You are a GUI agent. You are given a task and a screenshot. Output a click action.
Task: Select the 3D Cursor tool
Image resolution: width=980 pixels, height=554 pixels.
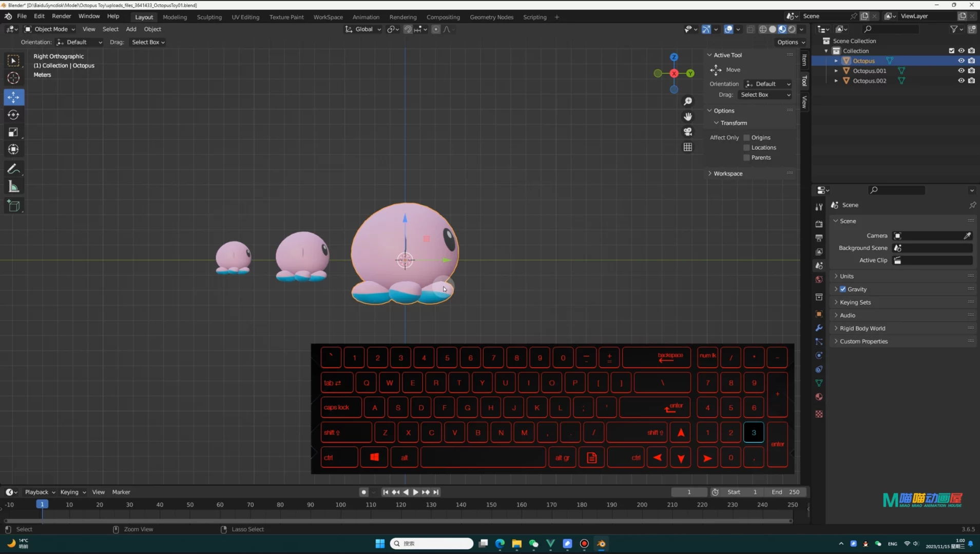pyautogui.click(x=14, y=78)
